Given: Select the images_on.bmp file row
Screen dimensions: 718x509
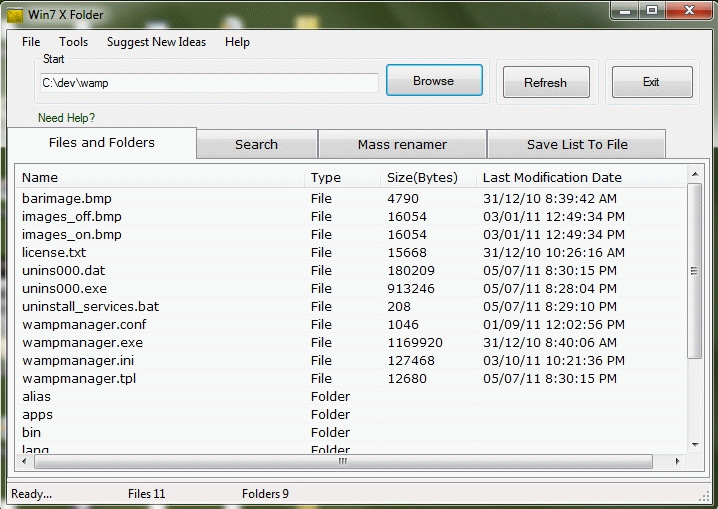Looking at the screenshot, I should [351, 234].
